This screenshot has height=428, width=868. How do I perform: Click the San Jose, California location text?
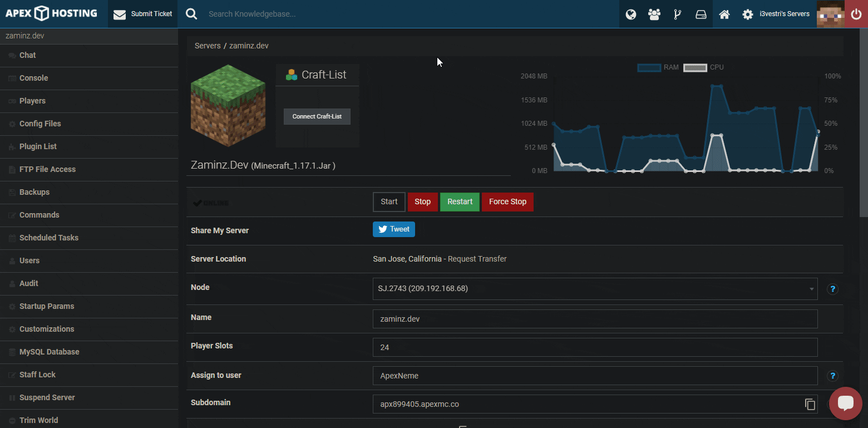click(x=407, y=259)
